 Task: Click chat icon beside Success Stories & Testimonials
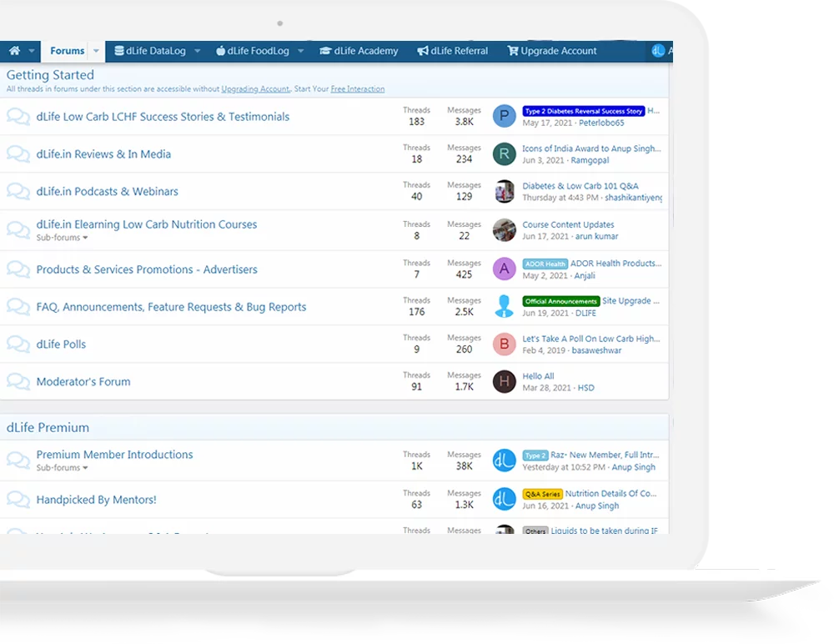[x=18, y=117]
